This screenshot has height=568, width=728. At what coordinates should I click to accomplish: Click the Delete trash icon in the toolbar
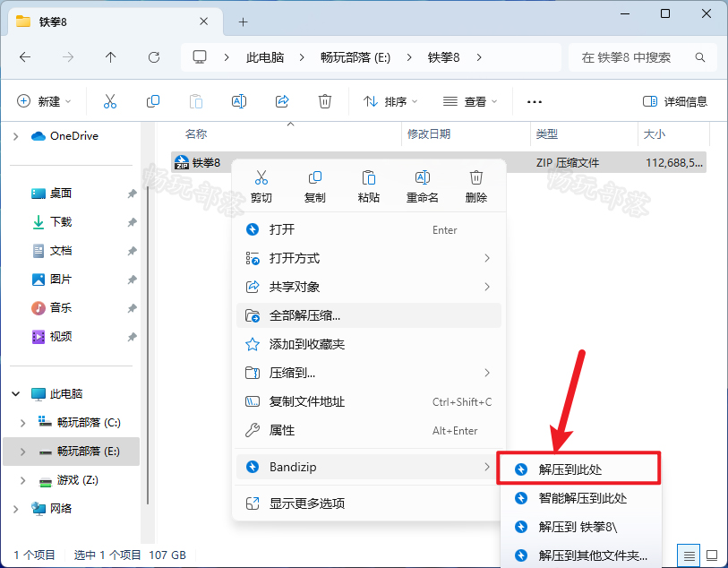pos(324,101)
